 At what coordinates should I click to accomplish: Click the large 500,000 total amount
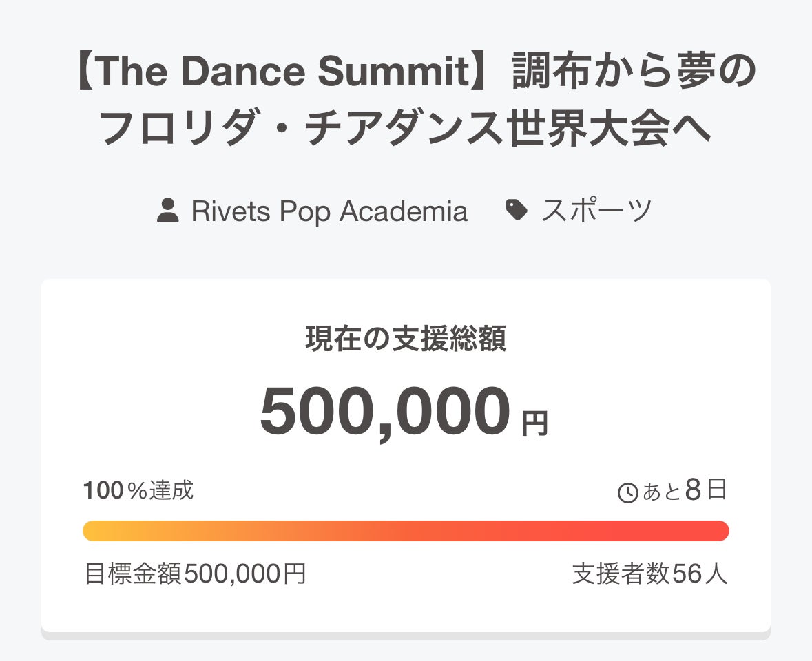[385, 412]
